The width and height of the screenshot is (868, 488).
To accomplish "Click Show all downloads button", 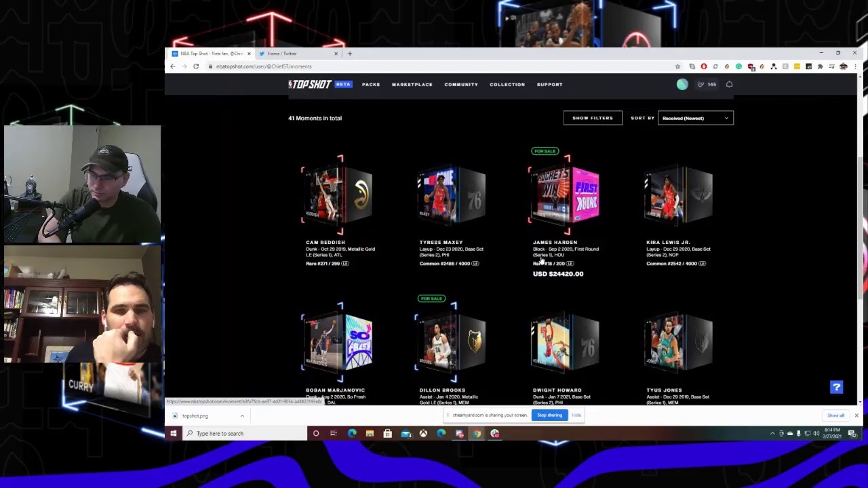I will coord(835,415).
